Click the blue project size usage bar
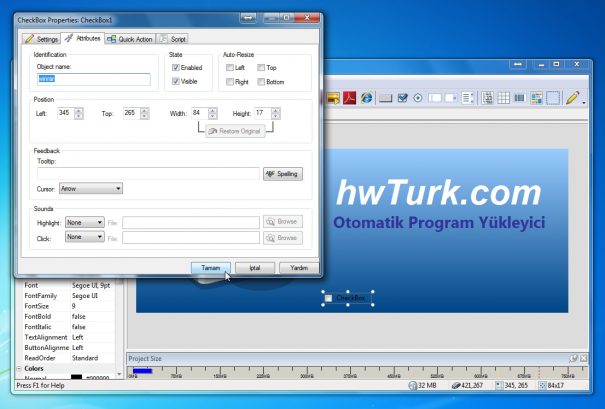This screenshot has height=409, width=605. point(142,371)
